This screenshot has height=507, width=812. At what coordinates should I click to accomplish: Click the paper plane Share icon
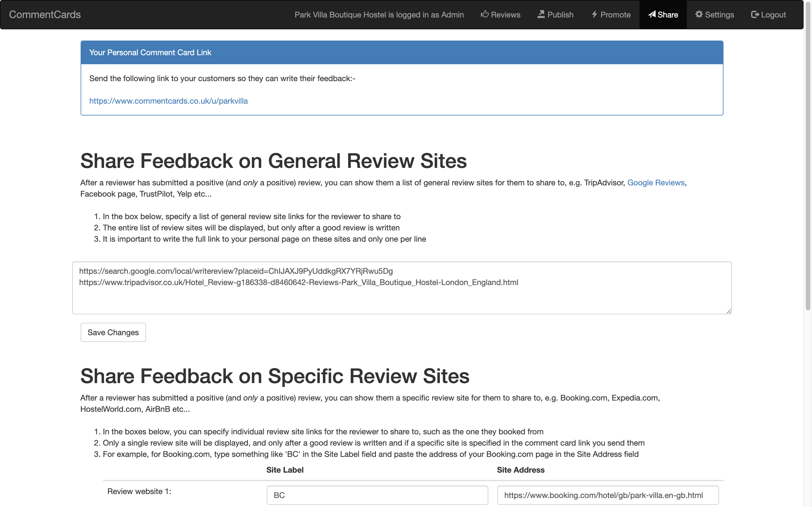click(x=652, y=14)
